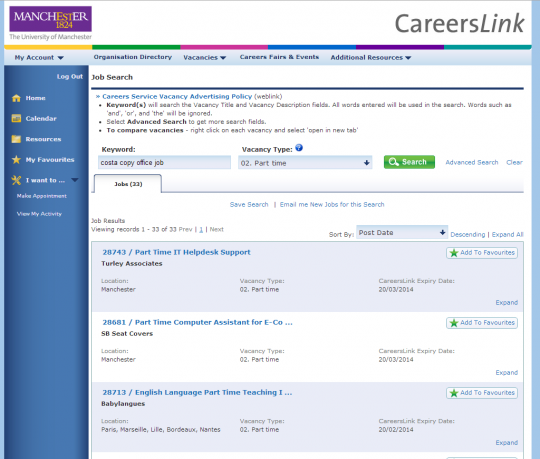Image resolution: width=540 pixels, height=459 pixels.
Task: Open Calendar from the sidebar
Action: tap(41, 118)
